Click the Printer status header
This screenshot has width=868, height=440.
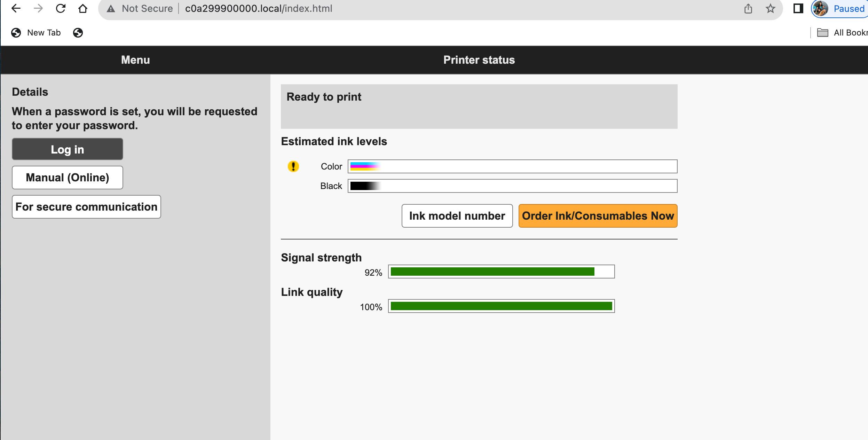479,60
